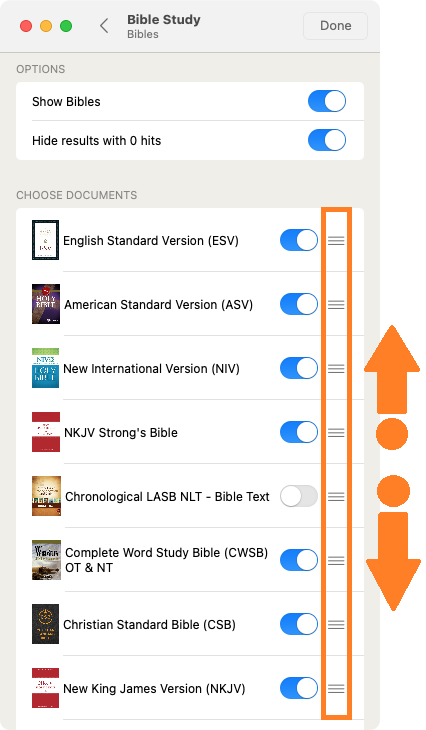Viewport: 426px width, 730px height.
Task: Toggle Hide results with 0 hits
Action: point(327,140)
